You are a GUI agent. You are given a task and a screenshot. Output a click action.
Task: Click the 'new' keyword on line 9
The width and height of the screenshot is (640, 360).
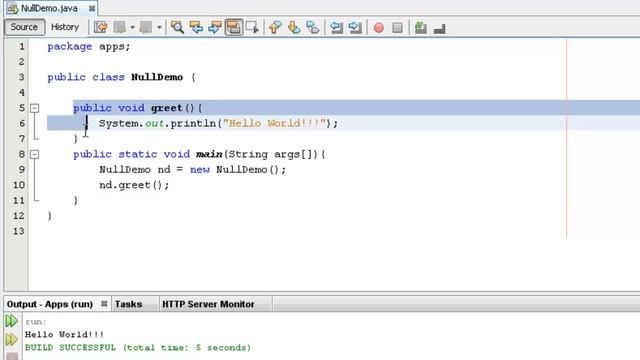[200, 170]
